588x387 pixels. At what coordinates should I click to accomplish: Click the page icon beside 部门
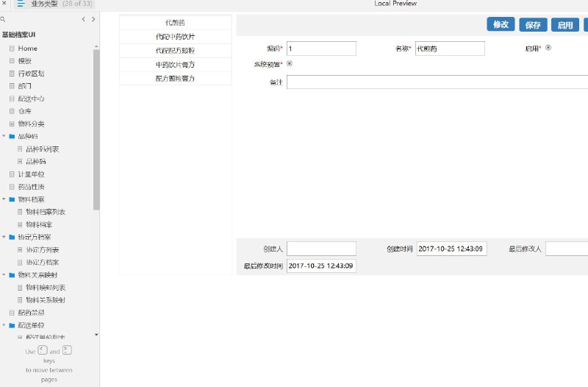pyautogui.click(x=12, y=86)
